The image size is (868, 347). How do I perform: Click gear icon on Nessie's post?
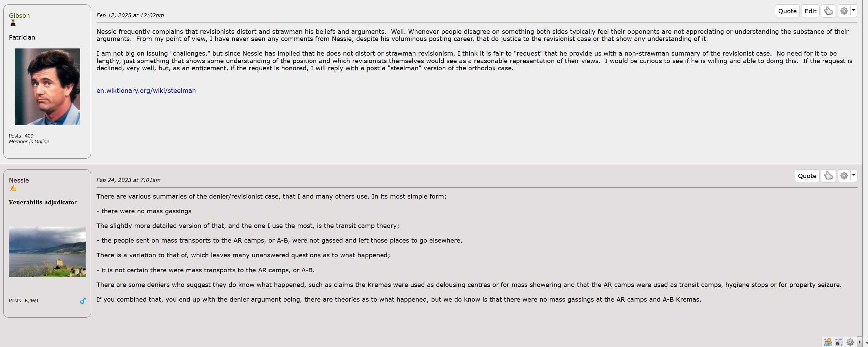point(844,176)
